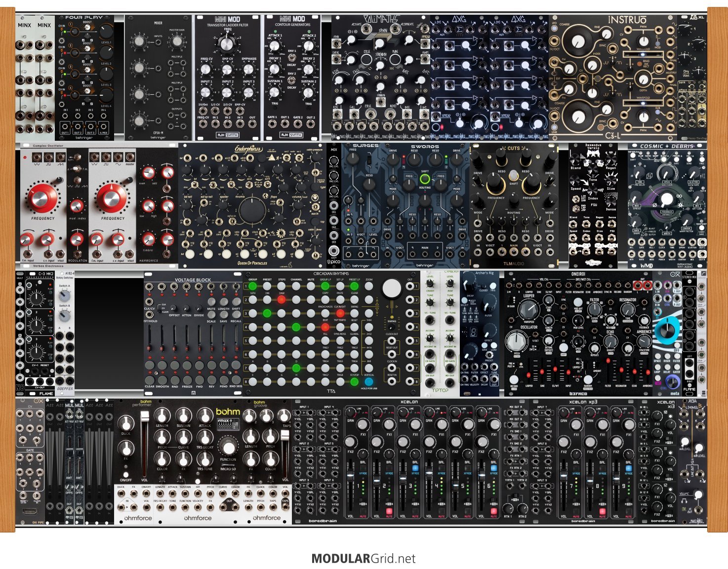Flip the ENV 1 Decay toggle switch
This screenshot has width=728, height=569.
pyautogui.click(x=292, y=58)
